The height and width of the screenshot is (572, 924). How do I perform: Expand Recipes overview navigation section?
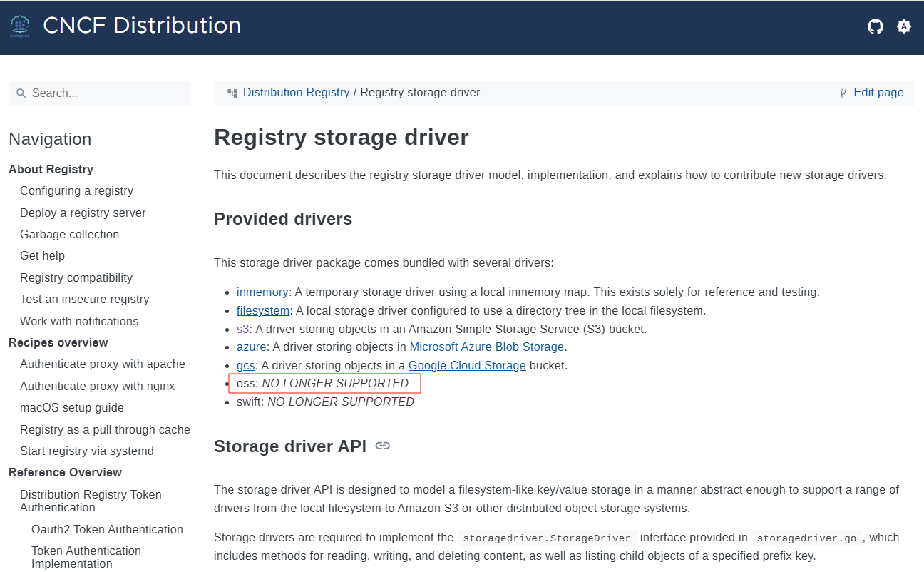tap(58, 342)
